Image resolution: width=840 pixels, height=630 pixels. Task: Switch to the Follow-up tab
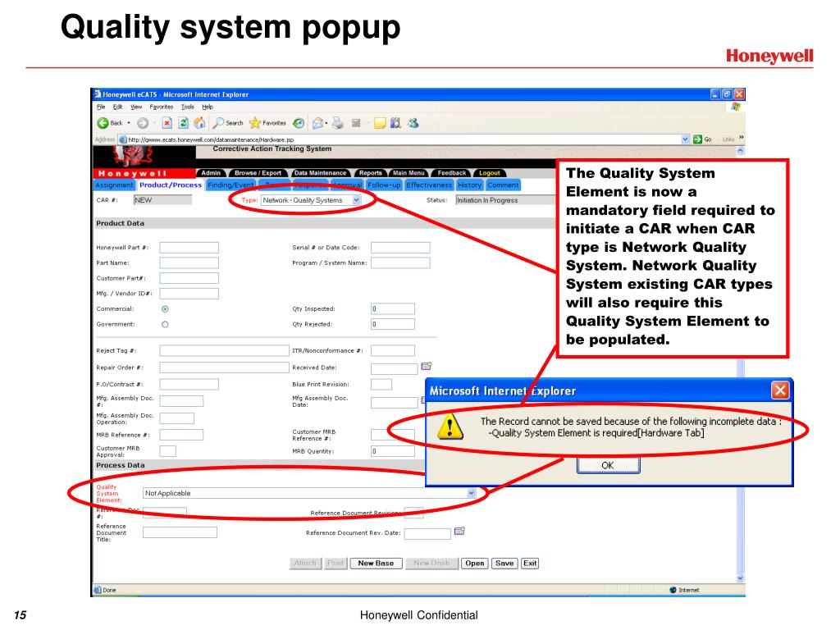[384, 185]
